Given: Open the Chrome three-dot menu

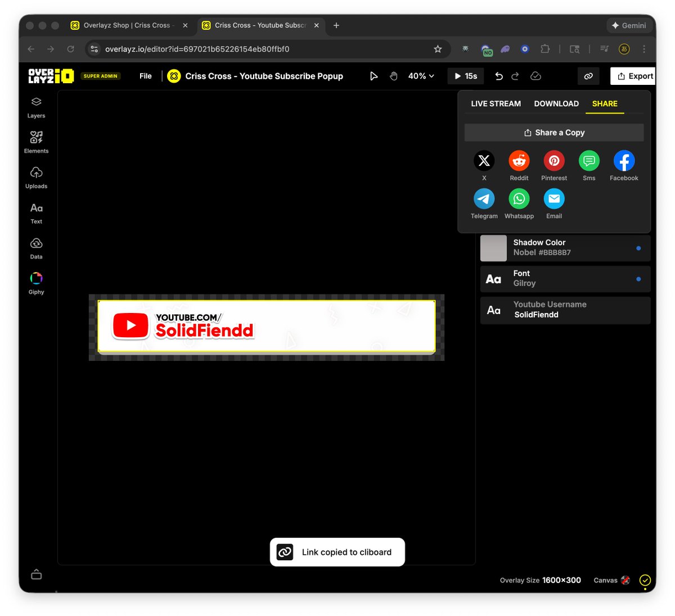Looking at the screenshot, I should [x=644, y=49].
